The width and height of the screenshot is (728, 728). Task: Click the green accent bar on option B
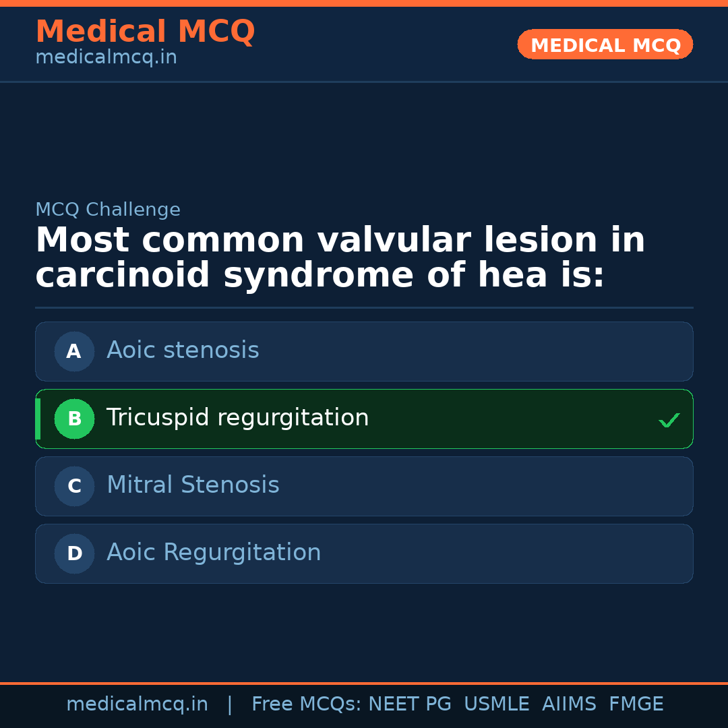[x=38, y=419]
